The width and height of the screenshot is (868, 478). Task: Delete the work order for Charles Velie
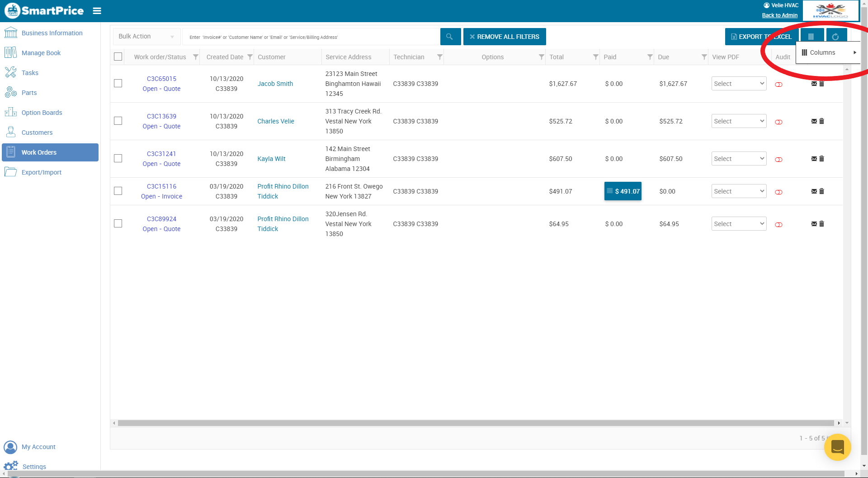821,121
